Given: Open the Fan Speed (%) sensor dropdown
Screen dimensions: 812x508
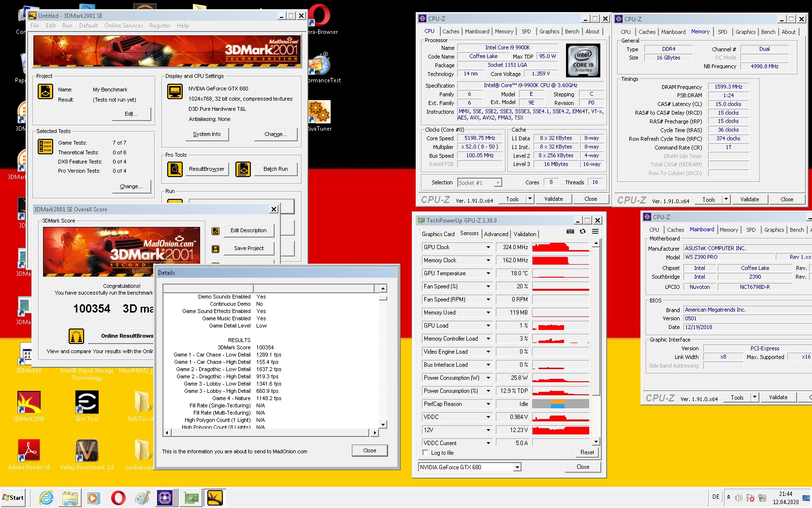Looking at the screenshot, I should pos(488,286).
